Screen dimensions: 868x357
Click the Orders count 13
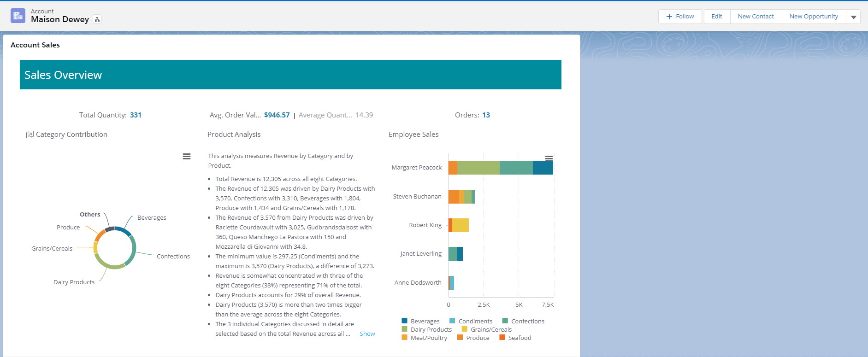[486, 115]
